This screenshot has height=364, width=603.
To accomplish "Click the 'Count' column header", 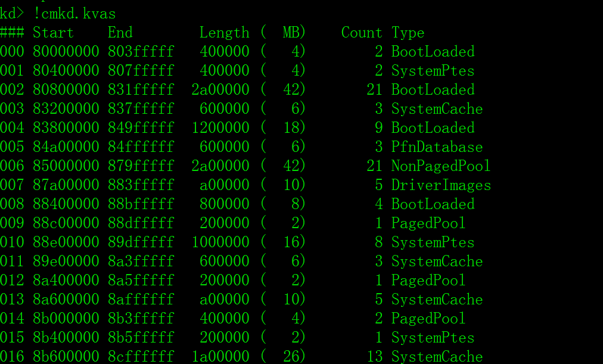I will [362, 33].
